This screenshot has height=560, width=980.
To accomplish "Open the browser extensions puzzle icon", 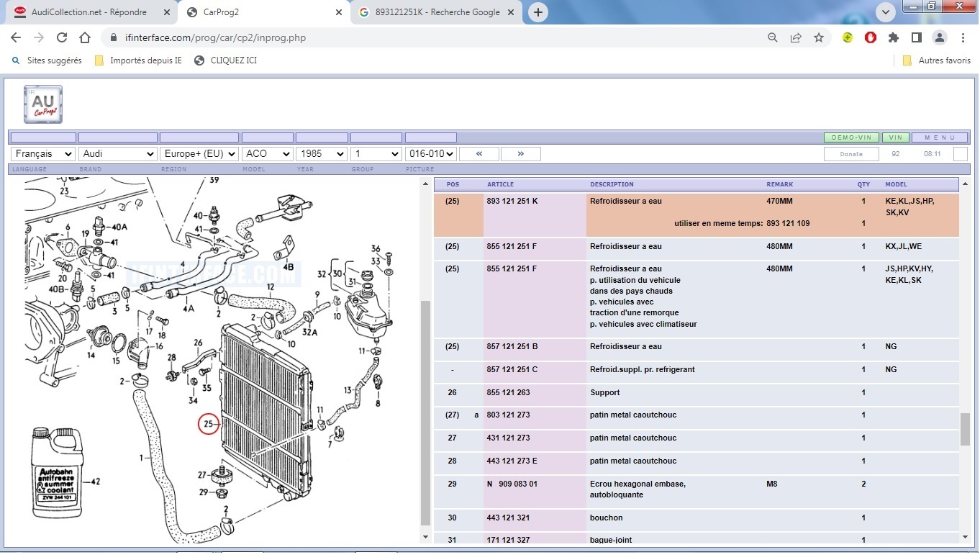I will pyautogui.click(x=894, y=37).
